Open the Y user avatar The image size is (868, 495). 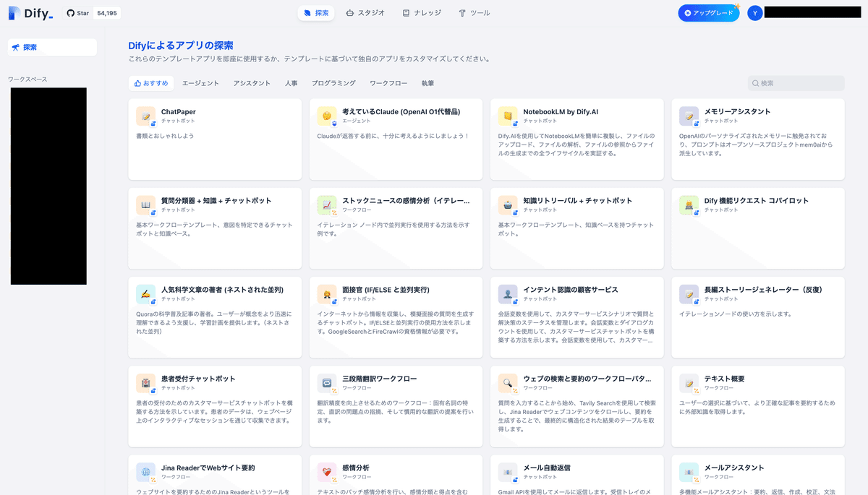click(754, 12)
